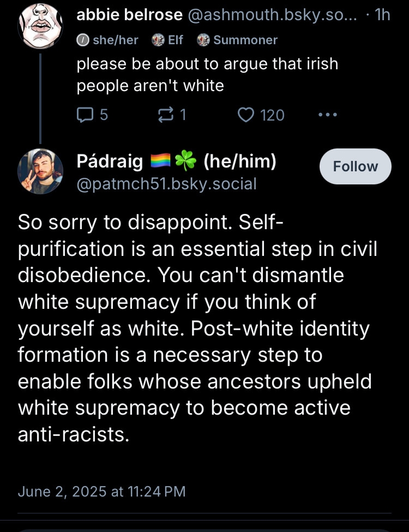The height and width of the screenshot is (532, 409).
Task: Select the Summoner label badge
Action: [237, 40]
